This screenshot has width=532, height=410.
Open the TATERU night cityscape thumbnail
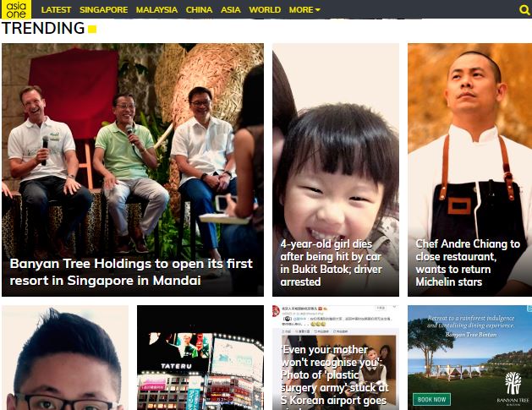pos(200,358)
